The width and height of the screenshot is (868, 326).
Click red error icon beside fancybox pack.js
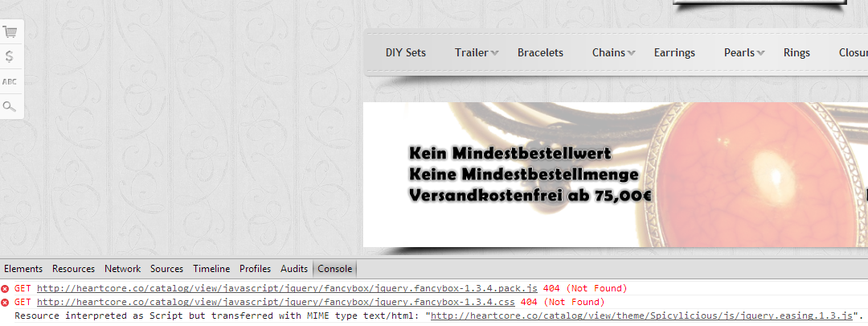pyautogui.click(x=5, y=289)
